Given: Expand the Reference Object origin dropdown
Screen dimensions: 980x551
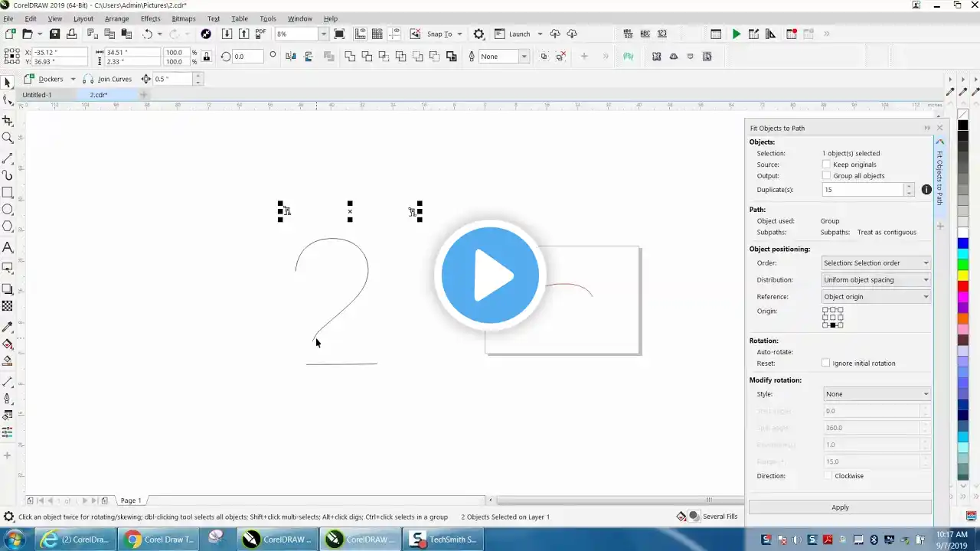Looking at the screenshot, I should [876, 297].
